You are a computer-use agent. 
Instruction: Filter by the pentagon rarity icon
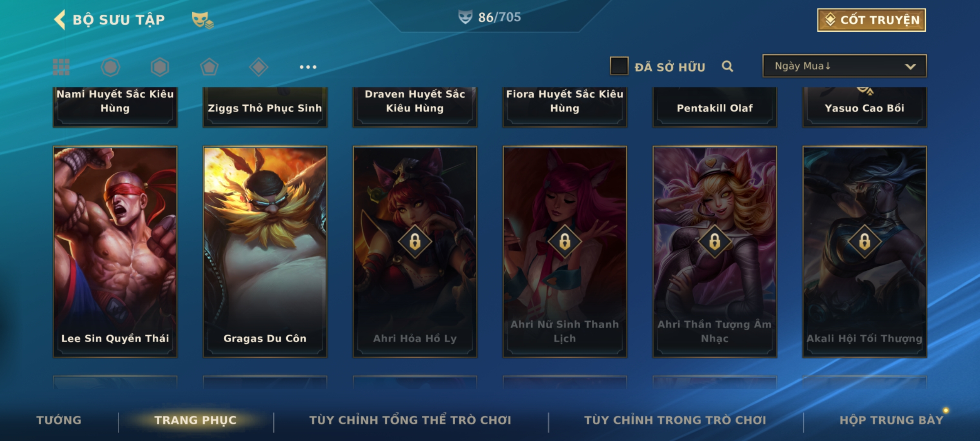tap(209, 67)
